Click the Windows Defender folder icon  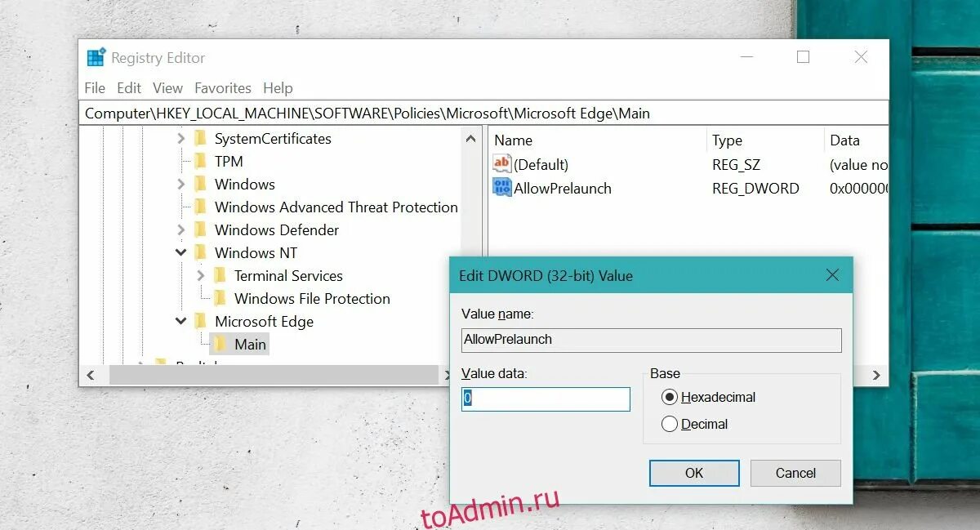pyautogui.click(x=200, y=229)
